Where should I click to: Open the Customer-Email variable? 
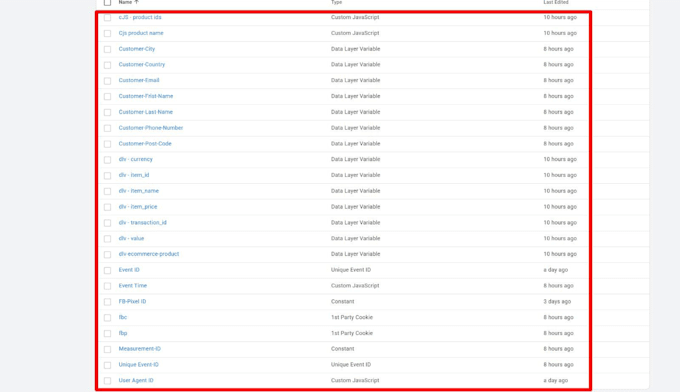(139, 80)
